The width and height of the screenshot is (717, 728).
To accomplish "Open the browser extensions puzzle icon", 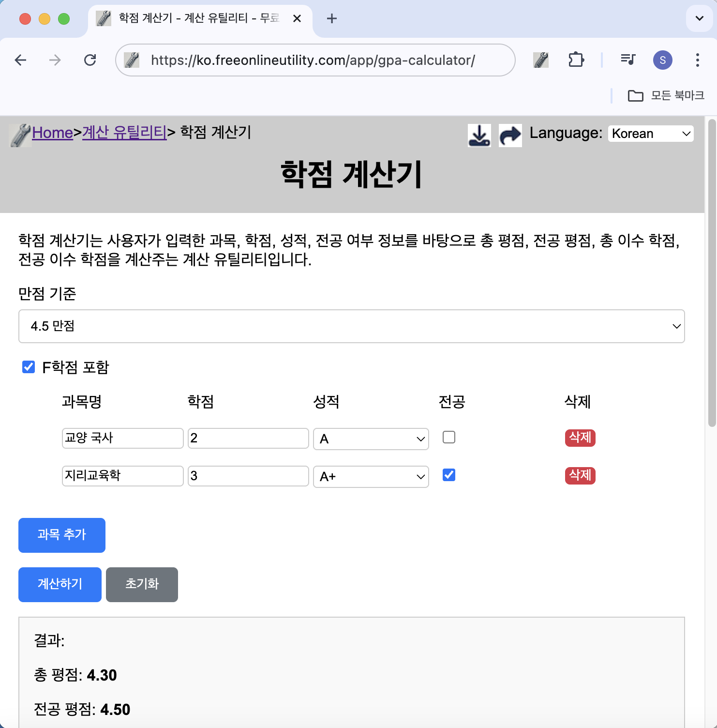I will click(576, 60).
